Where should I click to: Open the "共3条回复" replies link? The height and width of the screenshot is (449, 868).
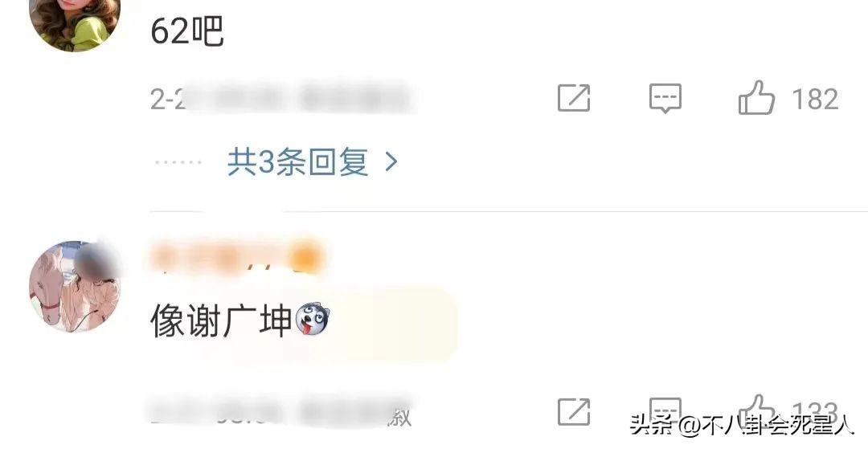tap(298, 162)
